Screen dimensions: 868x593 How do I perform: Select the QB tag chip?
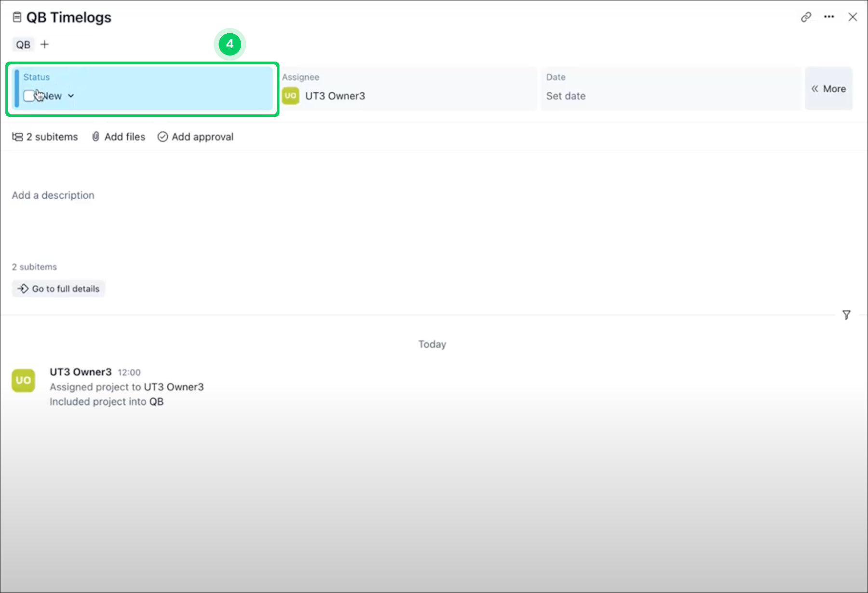point(23,45)
